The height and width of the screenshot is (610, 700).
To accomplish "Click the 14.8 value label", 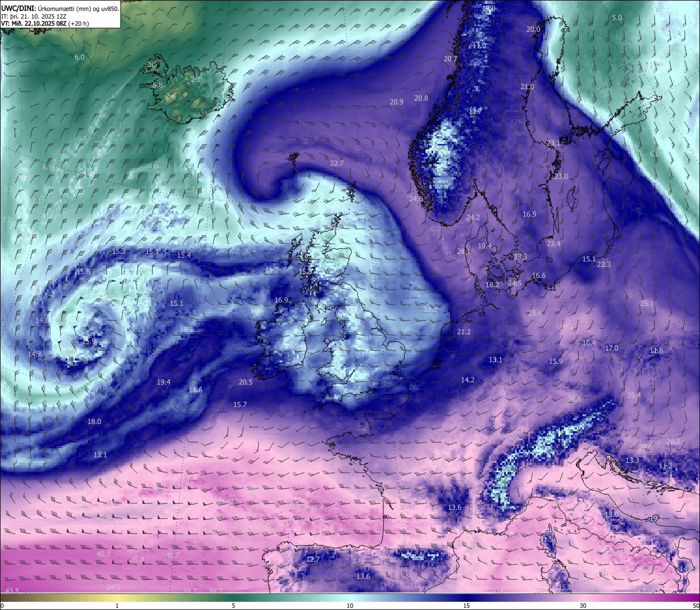I will (x=42, y=320).
